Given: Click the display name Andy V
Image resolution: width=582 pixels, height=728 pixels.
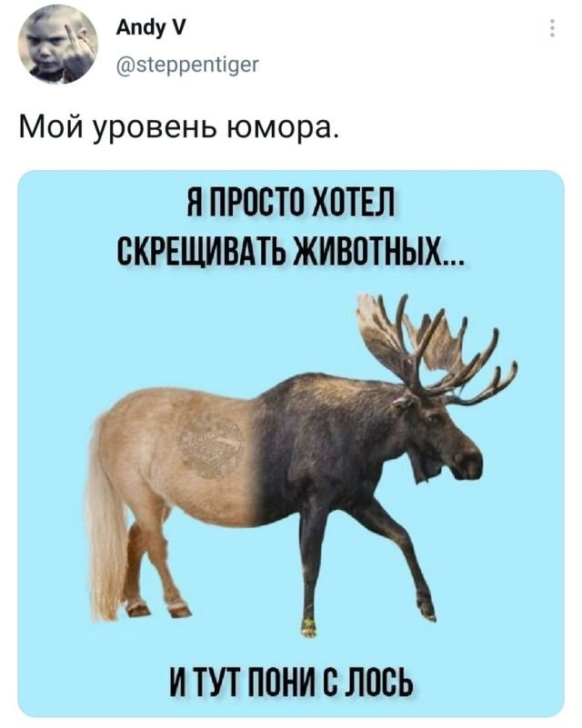Looking at the screenshot, I should pos(150,29).
